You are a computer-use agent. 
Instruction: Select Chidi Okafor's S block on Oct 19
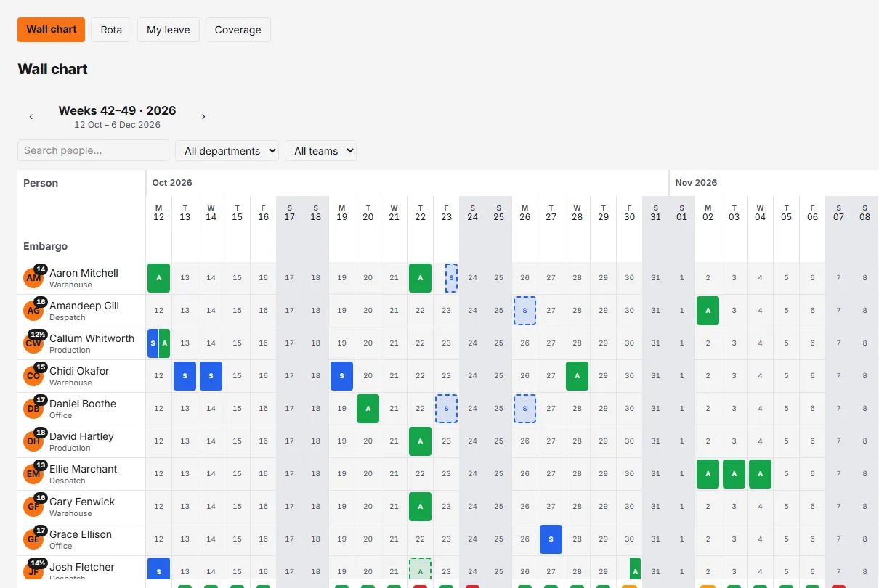point(342,376)
